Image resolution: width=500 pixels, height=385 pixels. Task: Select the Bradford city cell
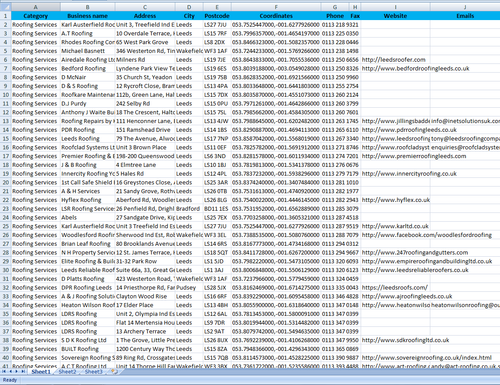pyautogui.click(x=189, y=209)
